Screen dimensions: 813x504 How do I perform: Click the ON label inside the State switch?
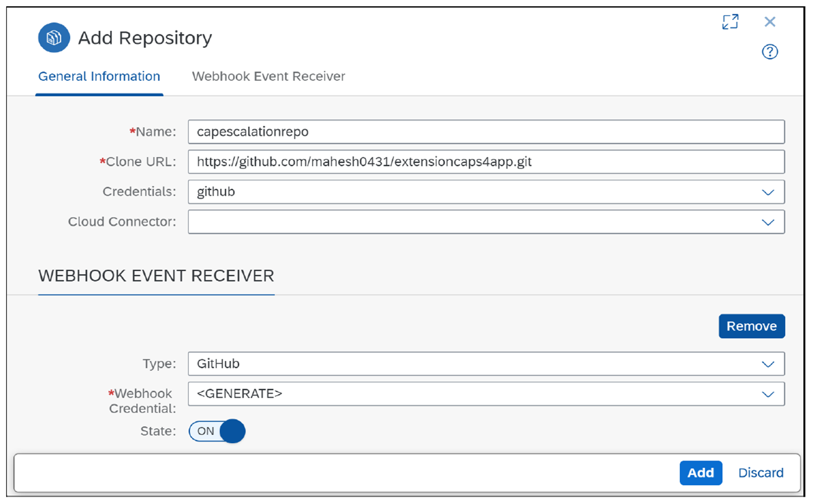pyautogui.click(x=207, y=431)
